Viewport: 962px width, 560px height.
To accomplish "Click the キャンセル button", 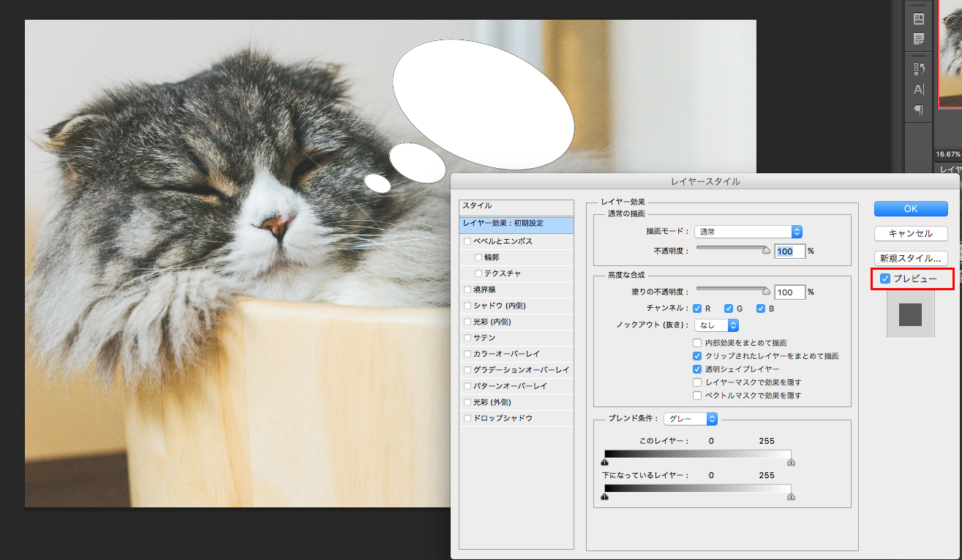I will (x=911, y=233).
